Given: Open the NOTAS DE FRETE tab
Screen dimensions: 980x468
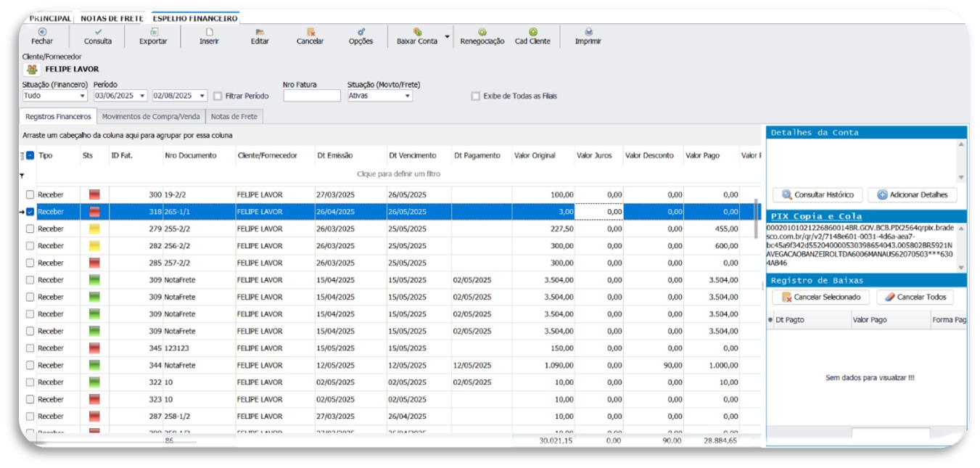Looking at the screenshot, I should [x=112, y=18].
